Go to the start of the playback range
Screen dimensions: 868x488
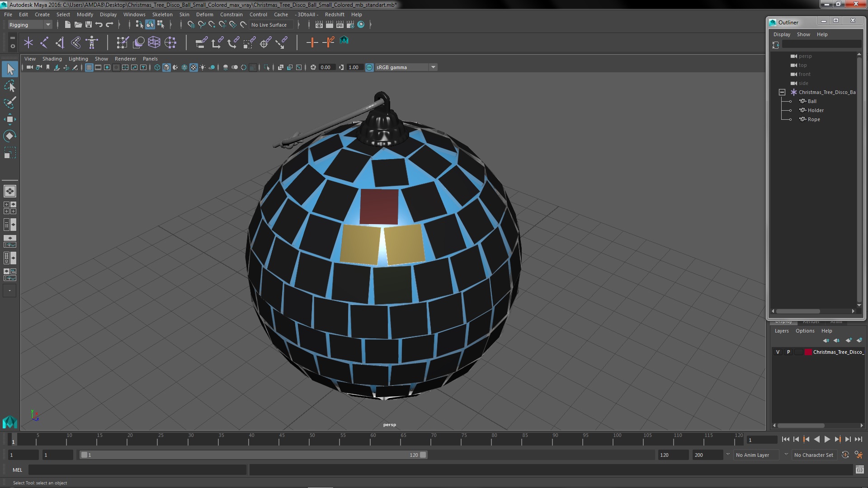click(785, 439)
